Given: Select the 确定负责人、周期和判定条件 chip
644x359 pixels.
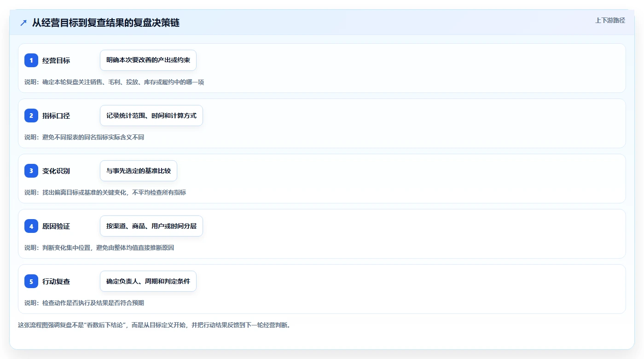Looking at the screenshot, I should (x=148, y=281).
